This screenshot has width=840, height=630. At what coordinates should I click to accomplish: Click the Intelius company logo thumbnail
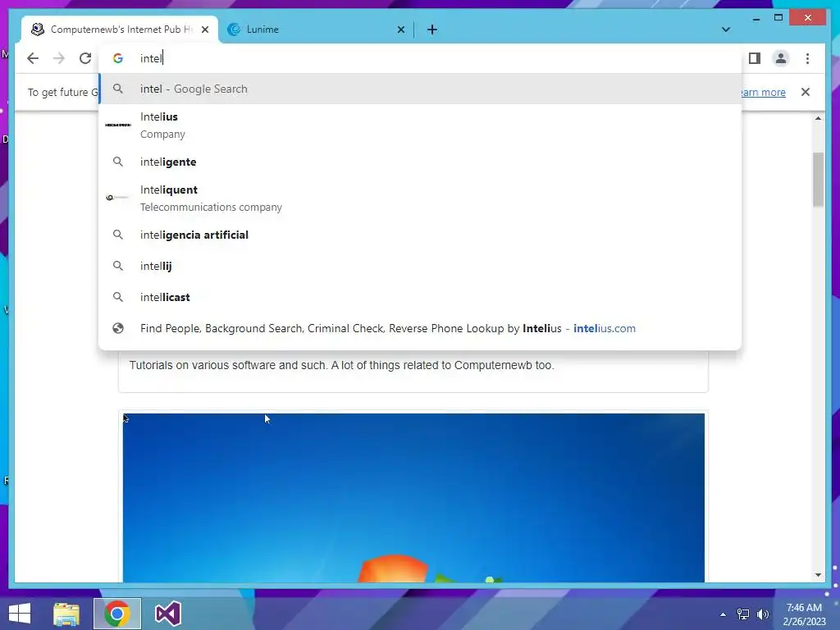coord(118,125)
